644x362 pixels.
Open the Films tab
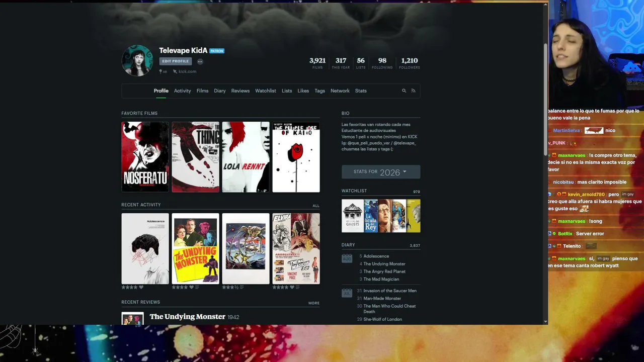point(202,91)
